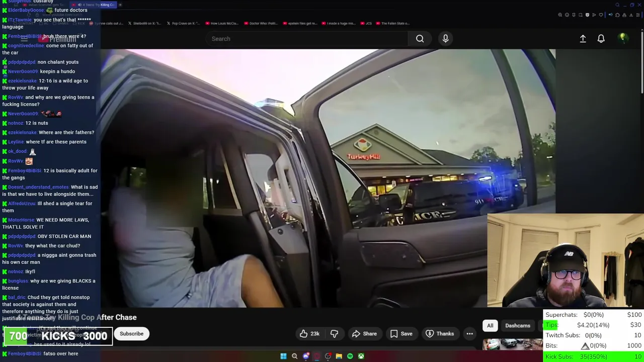
Task: Toggle the browser ad-blocker shield icon
Action: pos(587,15)
